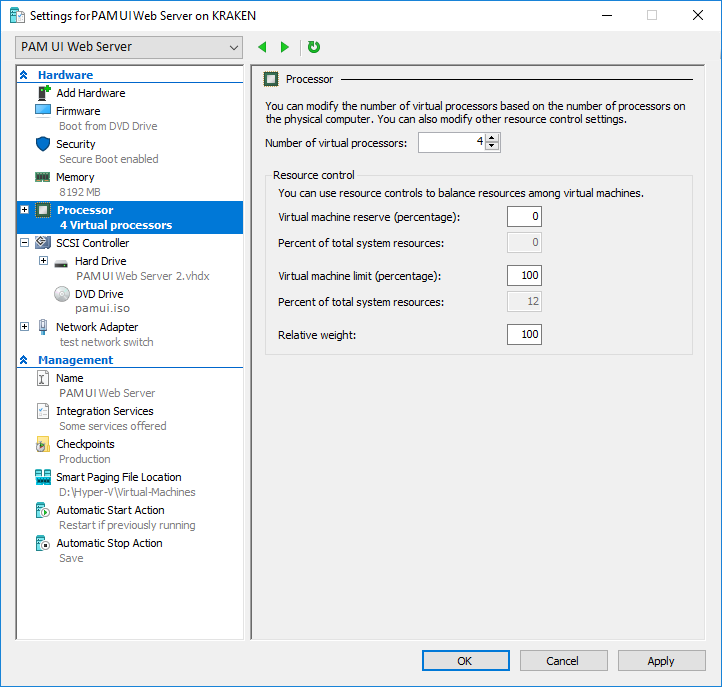Click the Processor icon in right pane header
This screenshot has height=687, width=722.
tap(271, 79)
